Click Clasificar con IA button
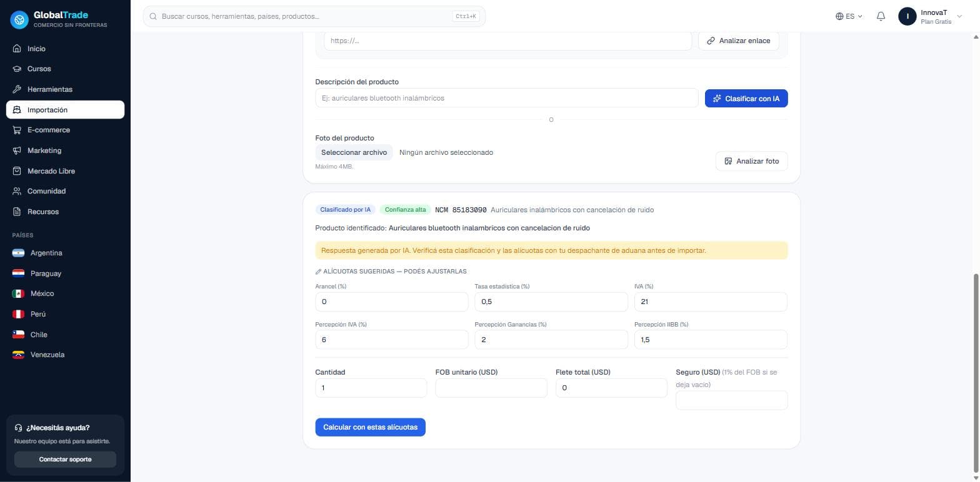This screenshot has height=482, width=980. click(x=746, y=99)
